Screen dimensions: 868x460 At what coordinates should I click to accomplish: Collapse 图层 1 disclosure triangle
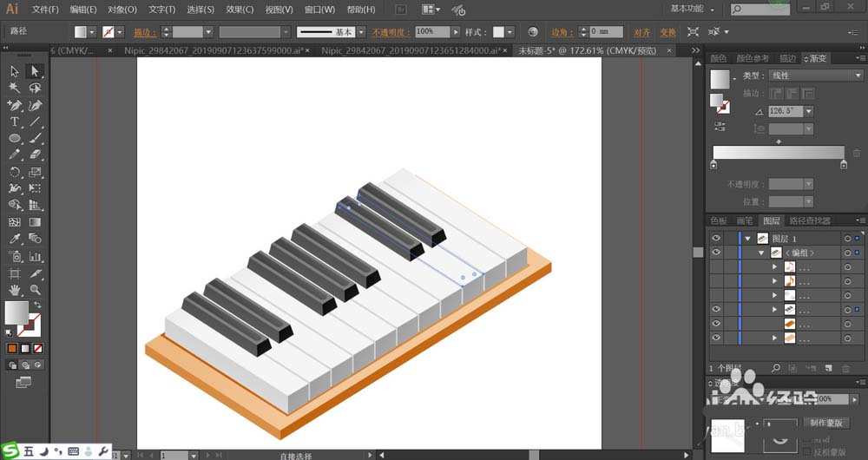(748, 239)
